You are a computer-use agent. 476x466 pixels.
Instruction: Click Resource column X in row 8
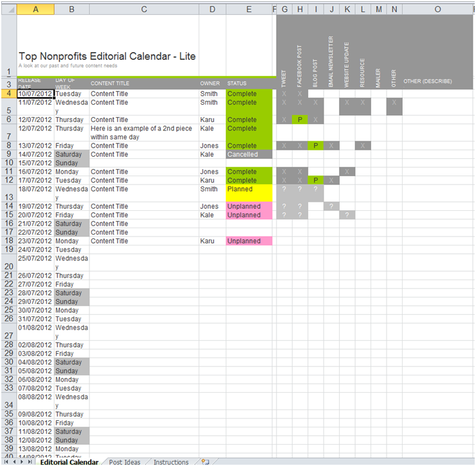[x=363, y=146]
